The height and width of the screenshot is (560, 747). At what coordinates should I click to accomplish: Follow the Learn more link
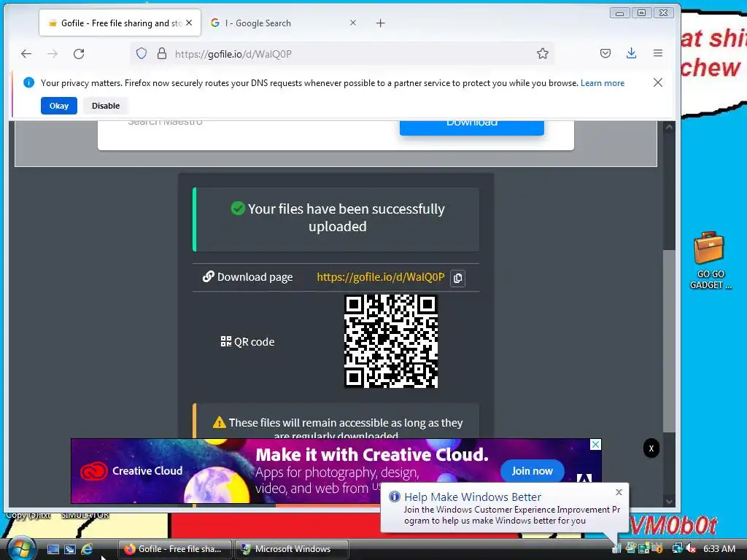click(x=602, y=83)
